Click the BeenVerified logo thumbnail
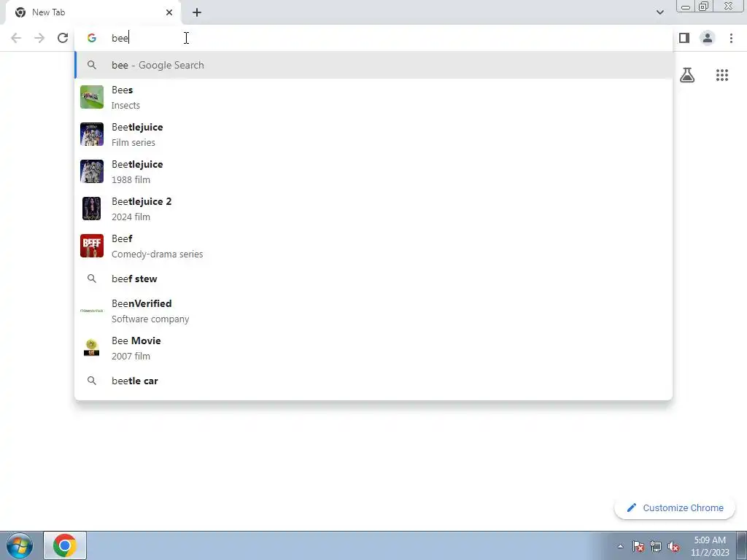 pyautogui.click(x=91, y=311)
